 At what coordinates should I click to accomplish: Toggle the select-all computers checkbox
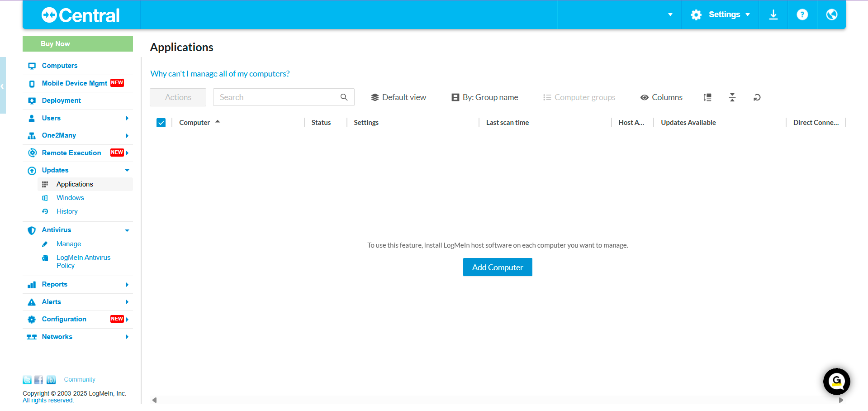161,123
